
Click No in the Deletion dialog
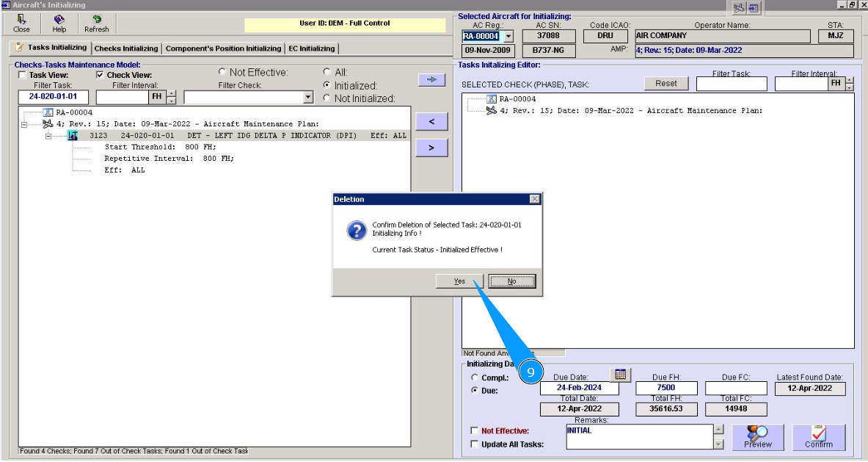click(512, 281)
